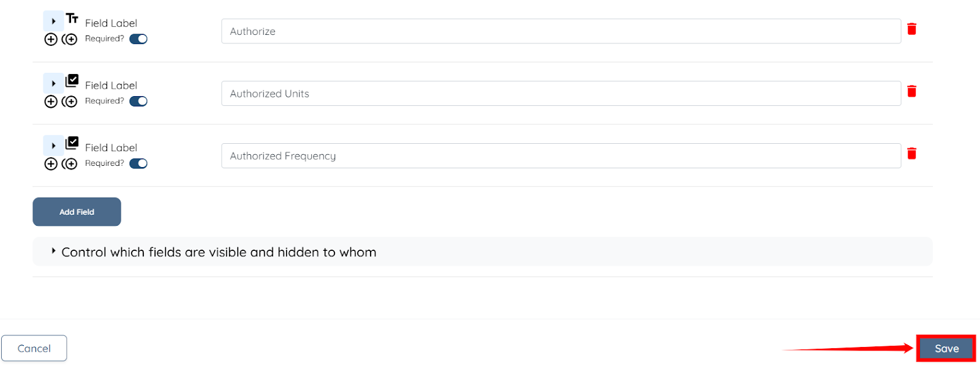
Task: Click the Authorized Units label input
Action: [560, 94]
